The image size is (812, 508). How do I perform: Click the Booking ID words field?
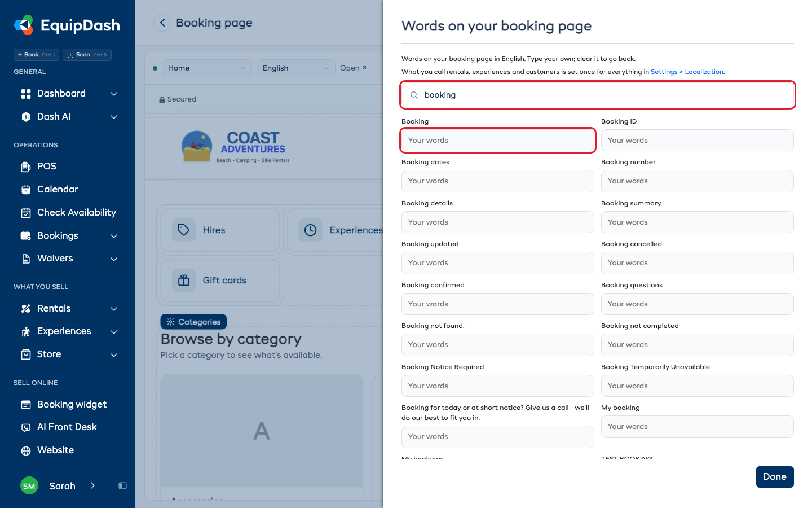coord(698,141)
